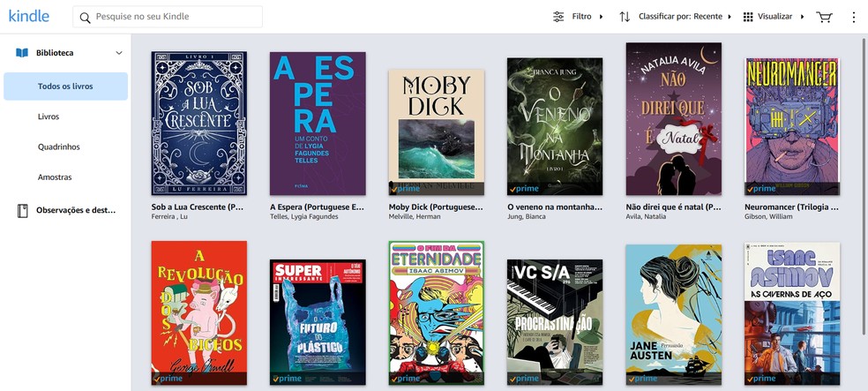This screenshot has height=391, width=868.
Task: Open As Cavernas de Aço cover
Action: click(x=792, y=313)
